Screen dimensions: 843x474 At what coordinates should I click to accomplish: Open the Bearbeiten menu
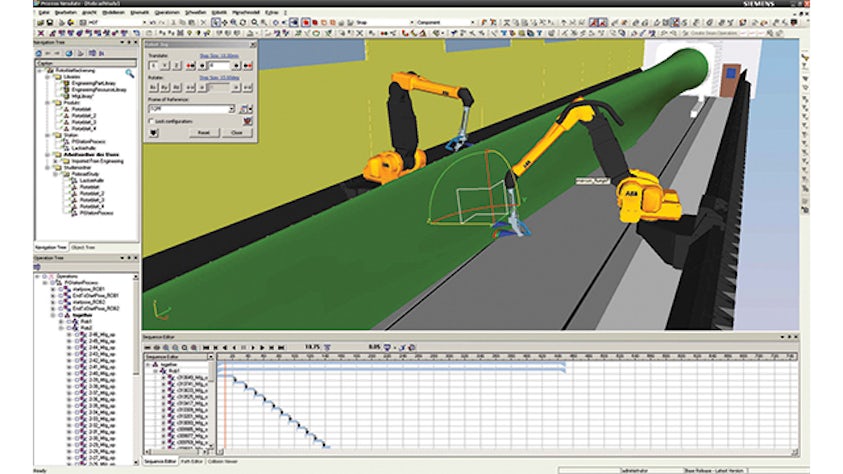[66, 12]
